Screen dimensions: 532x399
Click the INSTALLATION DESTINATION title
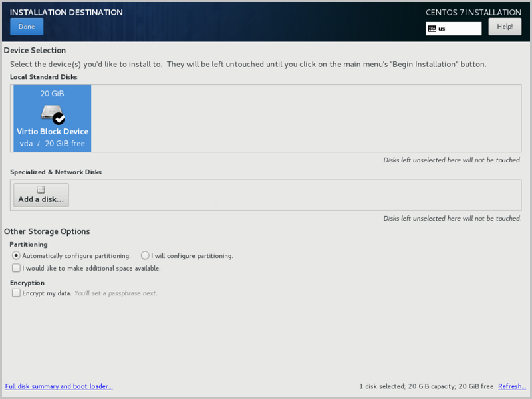[66, 12]
